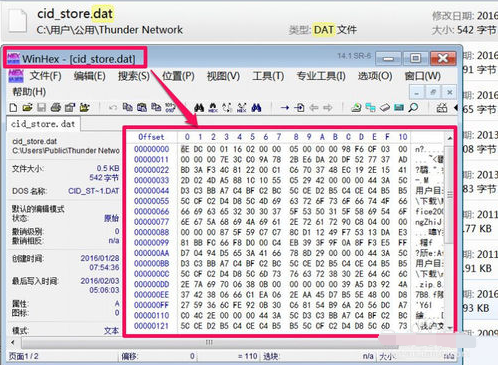The width and height of the screenshot is (501, 366).
Task: Click the toolbar overflow left arrow
Action: click(x=456, y=107)
